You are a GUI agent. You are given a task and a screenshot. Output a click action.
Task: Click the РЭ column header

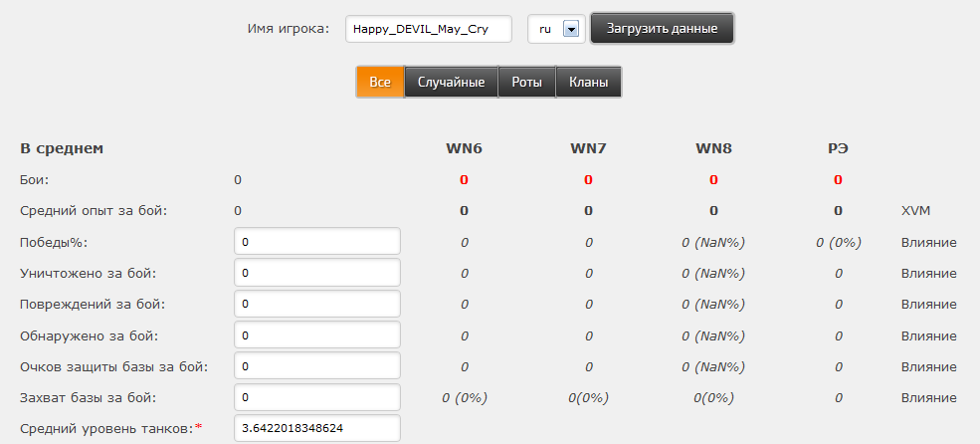click(x=838, y=149)
